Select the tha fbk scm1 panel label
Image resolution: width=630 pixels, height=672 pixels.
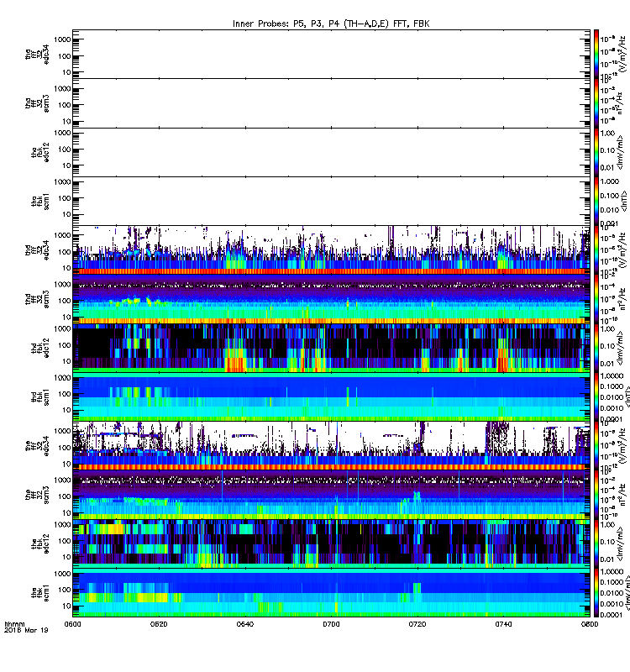click(40, 202)
